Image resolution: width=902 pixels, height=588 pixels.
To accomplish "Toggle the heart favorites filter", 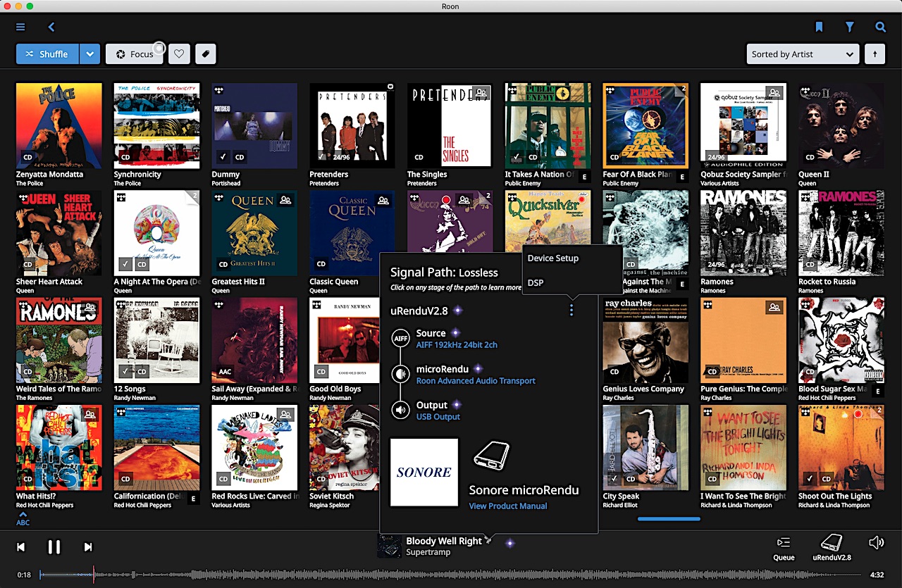I will click(179, 54).
